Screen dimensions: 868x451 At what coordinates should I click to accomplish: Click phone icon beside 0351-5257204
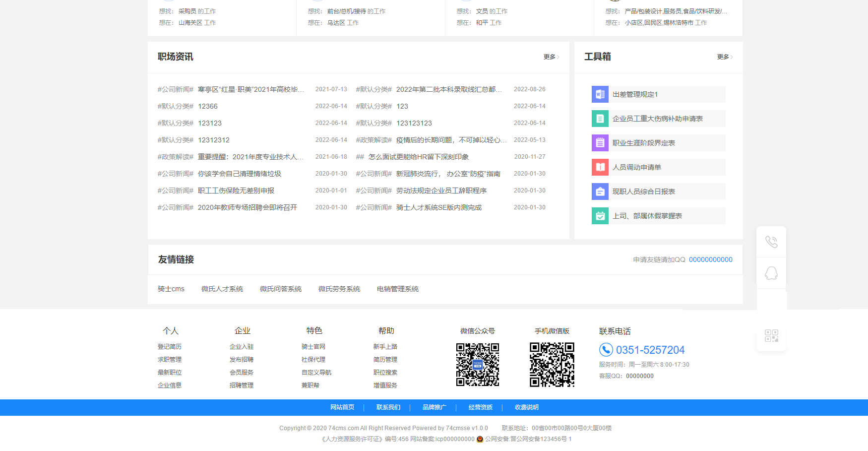(606, 350)
